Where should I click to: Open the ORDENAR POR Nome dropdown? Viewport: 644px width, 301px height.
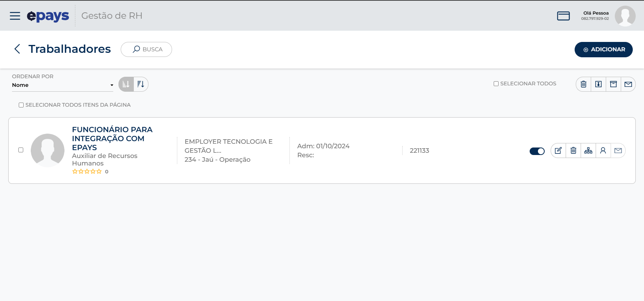(63, 85)
